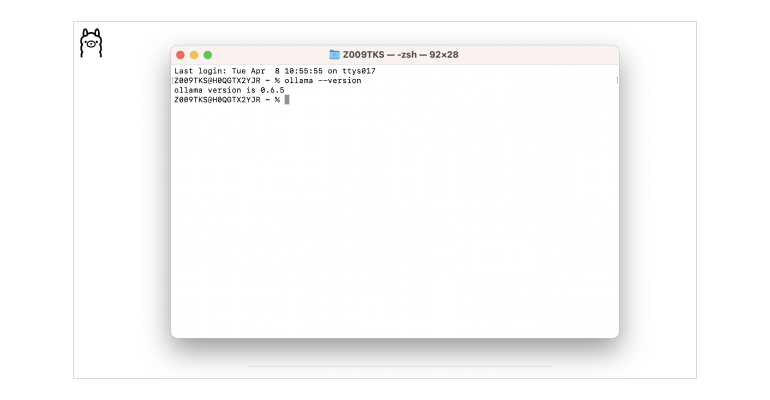Click the version number '0.6.5'
The image size is (770, 400).
coord(273,90)
